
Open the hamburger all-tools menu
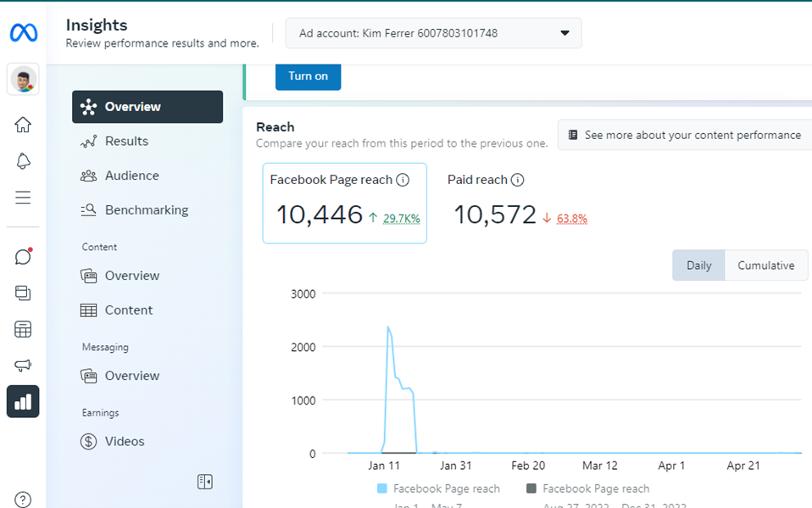point(23,198)
